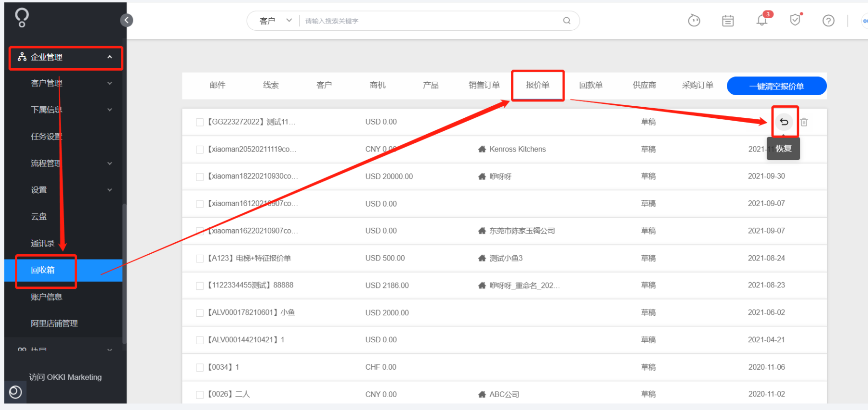Tick checkbox for ALV000144210421 row
This screenshot has width=868, height=410.
click(200, 340)
